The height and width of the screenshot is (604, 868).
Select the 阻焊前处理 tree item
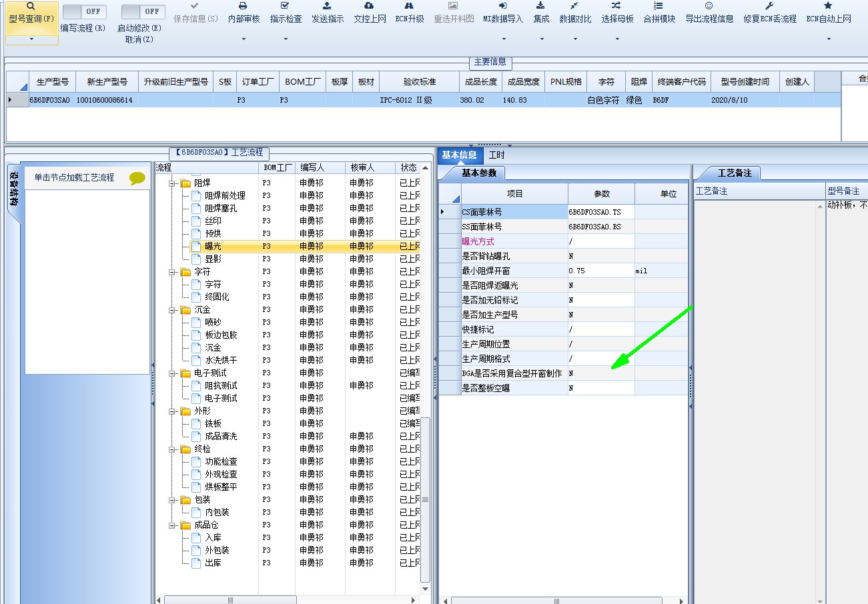(225, 195)
